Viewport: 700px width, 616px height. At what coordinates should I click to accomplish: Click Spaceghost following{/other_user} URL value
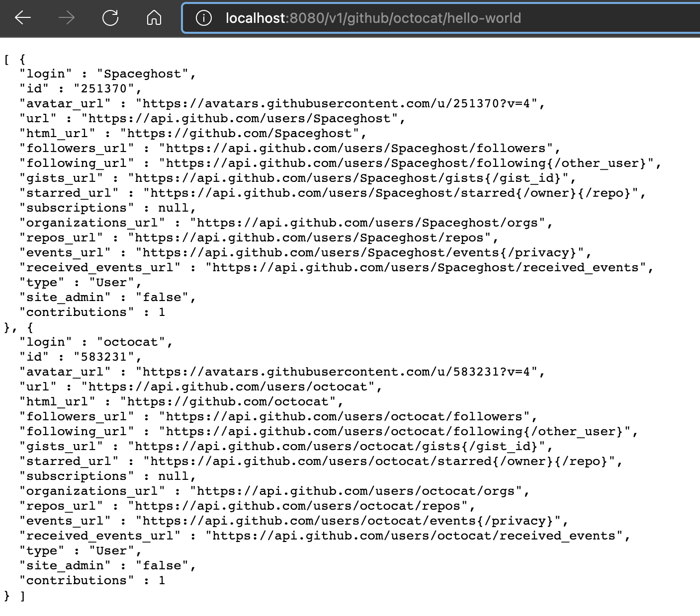point(407,163)
